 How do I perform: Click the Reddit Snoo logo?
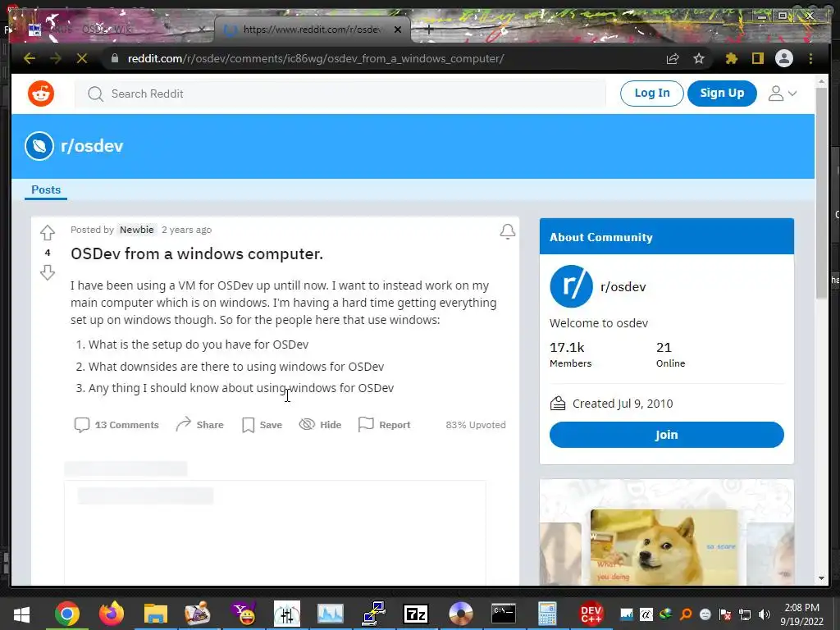[x=41, y=94]
